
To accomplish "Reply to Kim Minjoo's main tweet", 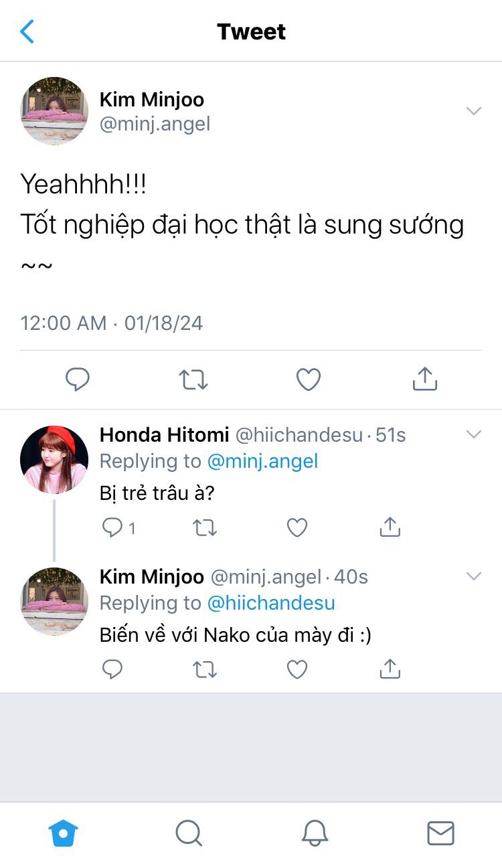I will 78,379.
